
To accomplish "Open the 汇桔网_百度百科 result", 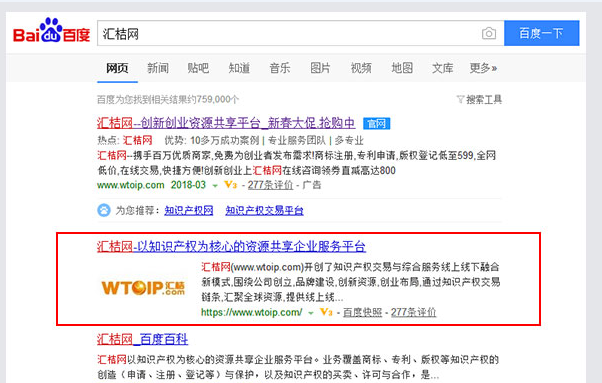I will (142, 339).
